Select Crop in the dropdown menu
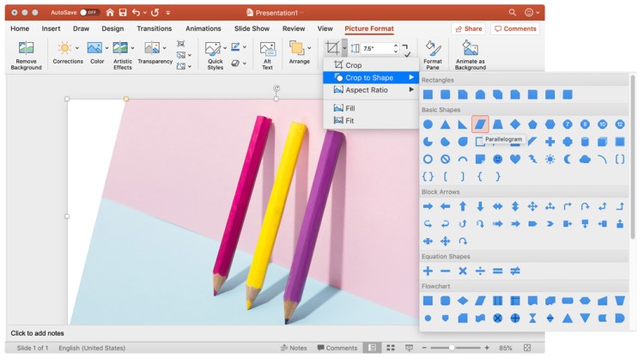644x359 pixels. (371, 65)
